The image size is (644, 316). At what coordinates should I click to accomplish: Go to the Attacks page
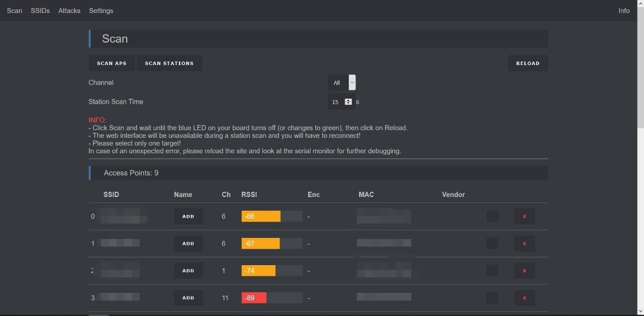69,11
